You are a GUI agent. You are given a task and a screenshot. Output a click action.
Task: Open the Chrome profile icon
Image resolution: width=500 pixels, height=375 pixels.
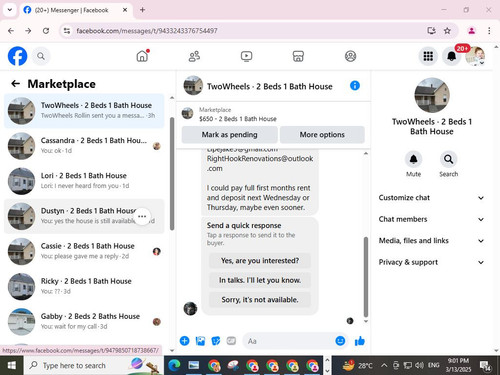point(471,31)
